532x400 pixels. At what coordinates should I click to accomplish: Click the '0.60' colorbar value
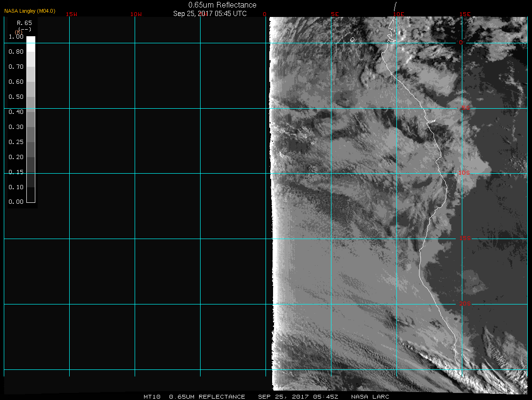(16, 82)
